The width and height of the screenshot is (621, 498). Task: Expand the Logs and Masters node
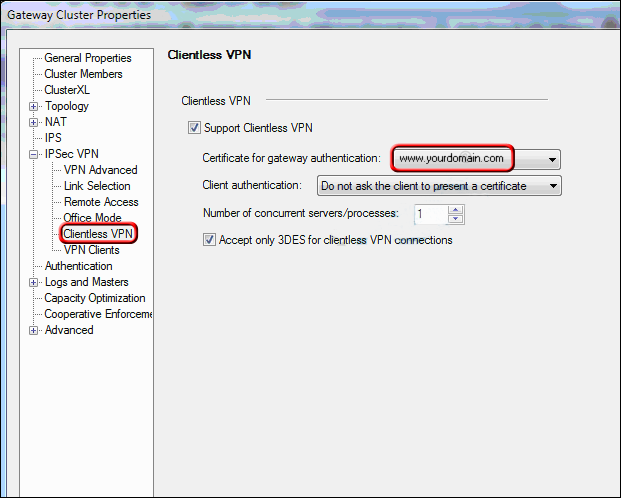(34, 282)
